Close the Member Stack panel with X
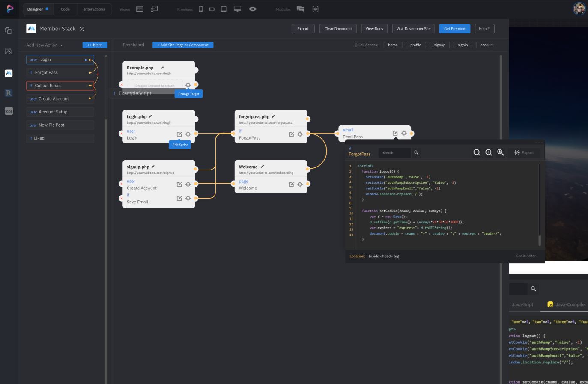This screenshot has height=384, width=588. 81,29
